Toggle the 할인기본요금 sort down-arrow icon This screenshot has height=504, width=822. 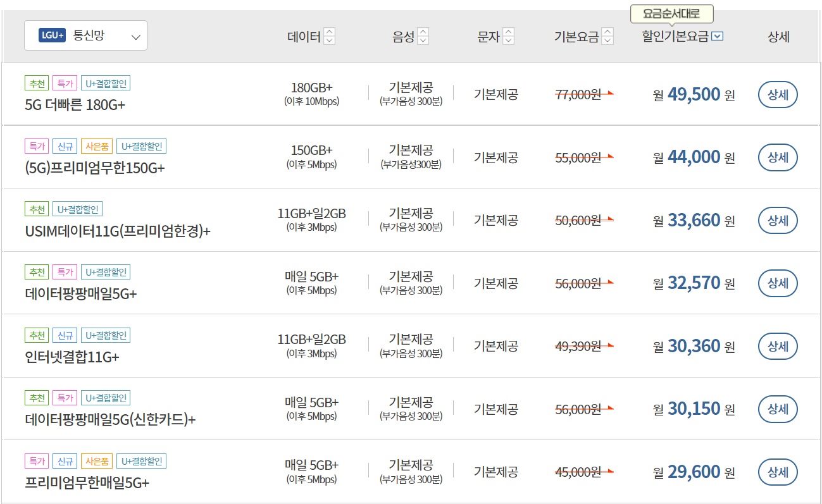[717, 37]
